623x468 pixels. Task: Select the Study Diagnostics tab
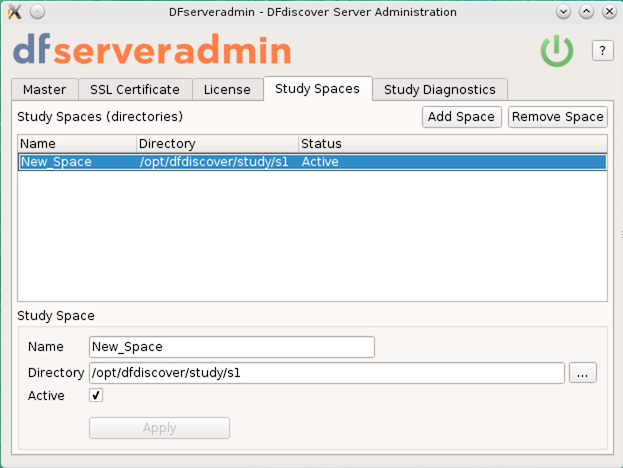click(x=440, y=90)
